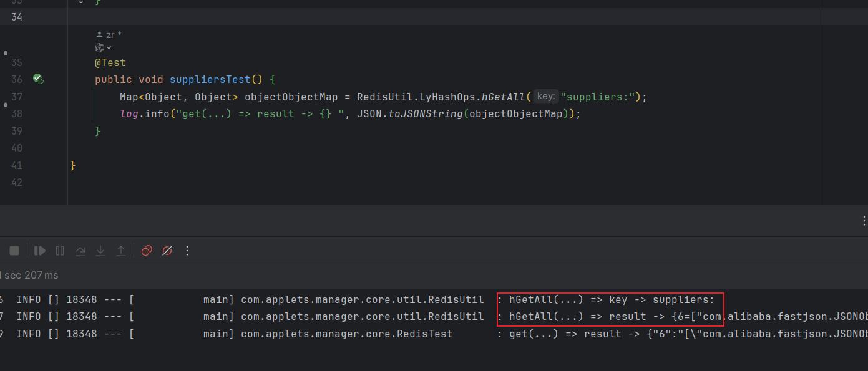Step over the current line
Image resolution: width=868 pixels, height=371 pixels.
[80, 251]
